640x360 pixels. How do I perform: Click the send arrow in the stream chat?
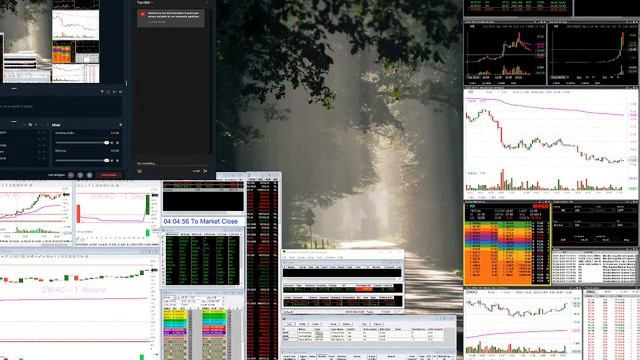coord(205,171)
